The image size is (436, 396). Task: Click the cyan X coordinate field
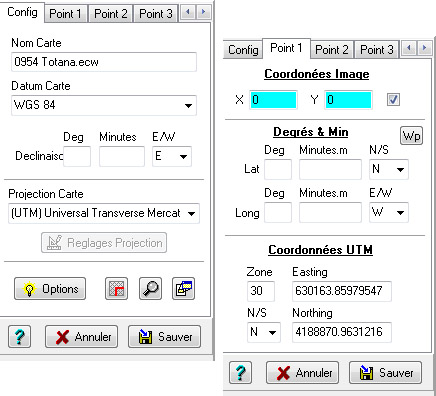pyautogui.click(x=273, y=100)
